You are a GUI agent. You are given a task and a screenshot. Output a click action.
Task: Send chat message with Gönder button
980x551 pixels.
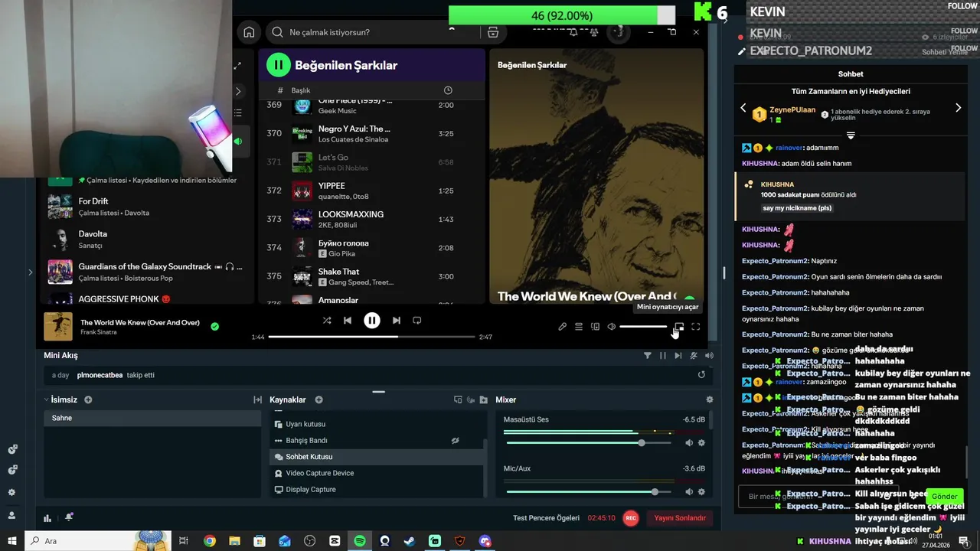point(945,497)
